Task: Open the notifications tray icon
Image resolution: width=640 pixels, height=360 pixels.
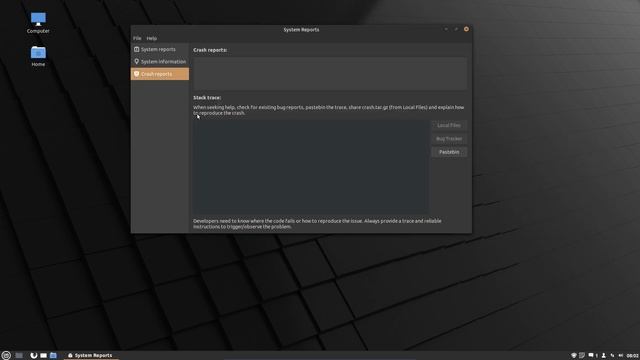Action: 591,356
